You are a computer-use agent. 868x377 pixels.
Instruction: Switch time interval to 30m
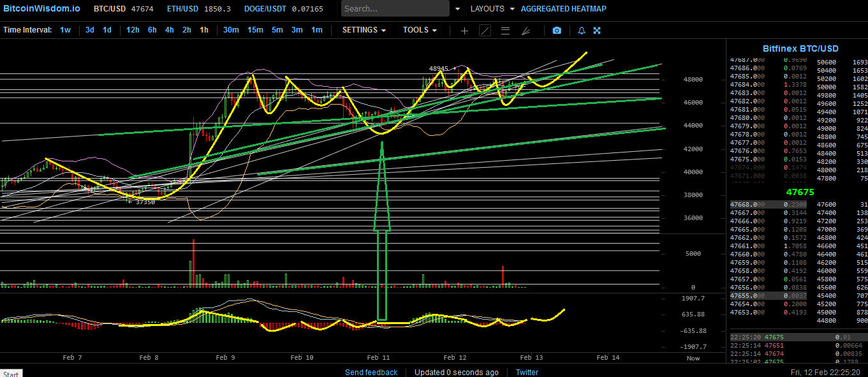tap(231, 30)
